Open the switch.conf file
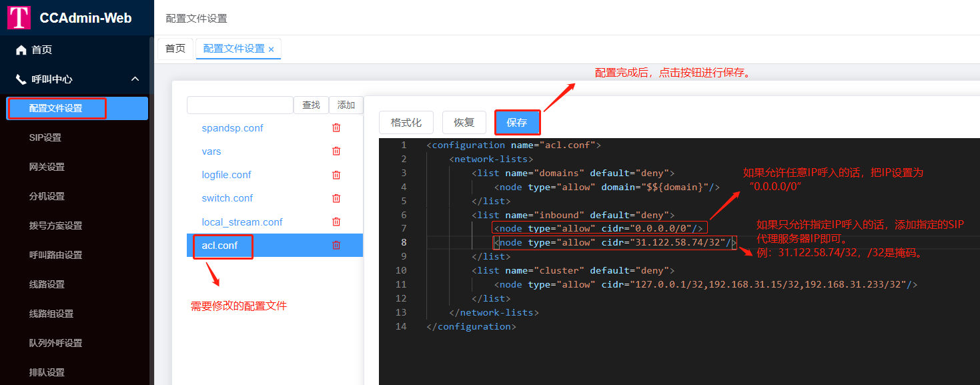980x385 pixels. [x=227, y=198]
